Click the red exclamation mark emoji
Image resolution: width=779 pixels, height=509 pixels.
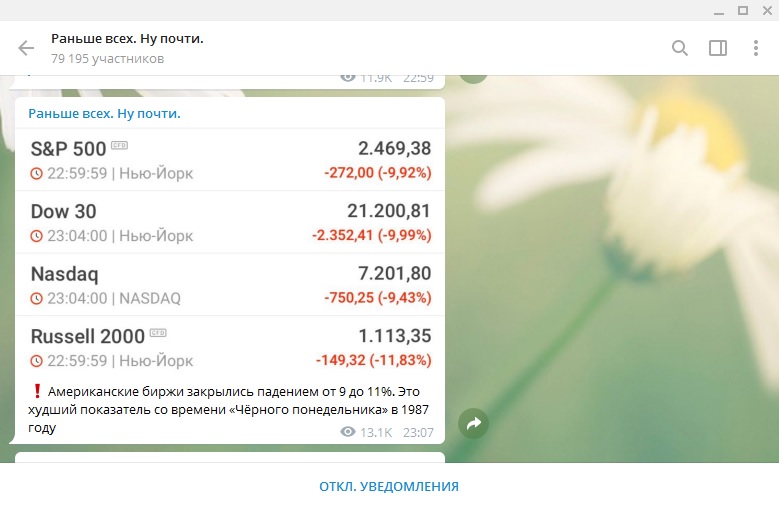(x=37, y=392)
